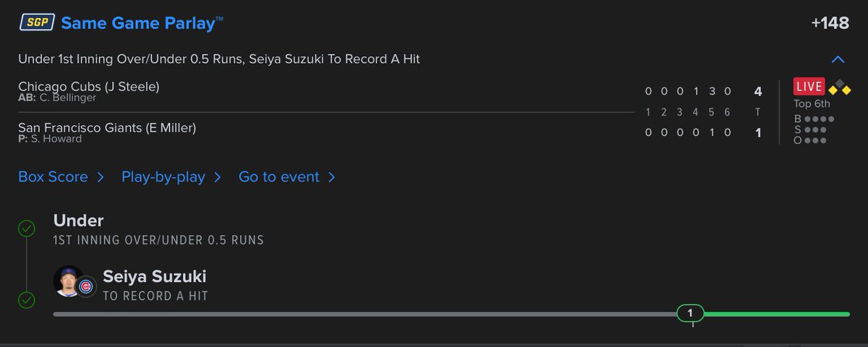Open the Play-by-play link
This screenshot has width=868, height=347.
163,176
